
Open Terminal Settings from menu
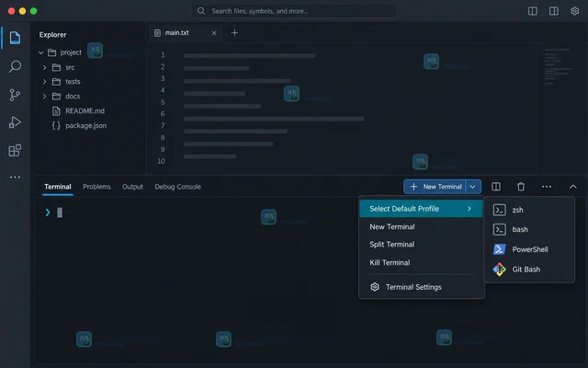click(x=421, y=287)
